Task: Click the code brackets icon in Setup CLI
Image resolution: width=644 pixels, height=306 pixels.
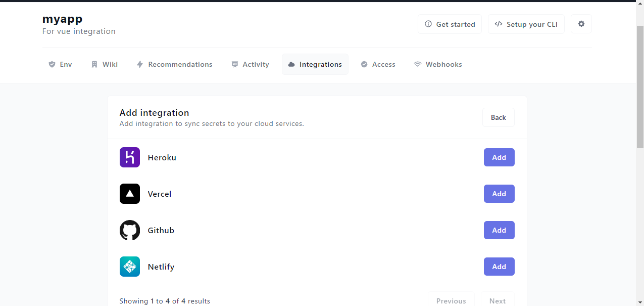Action: [499, 24]
